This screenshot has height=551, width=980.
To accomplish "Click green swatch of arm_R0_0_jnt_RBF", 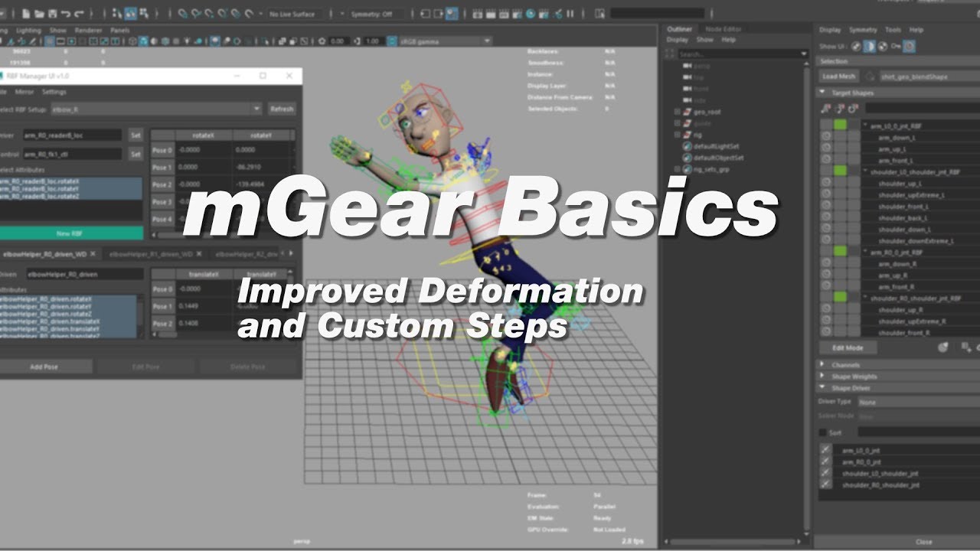I will (840, 251).
